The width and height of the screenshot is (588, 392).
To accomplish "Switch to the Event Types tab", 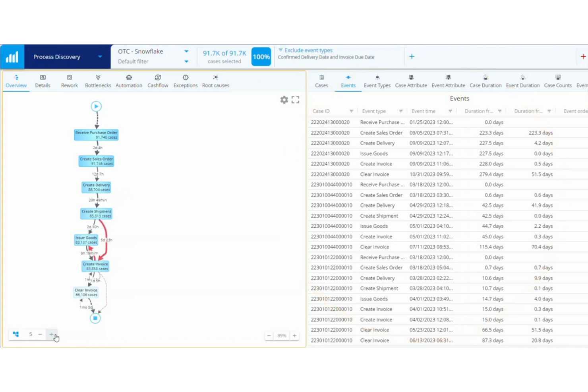I will (377, 81).
